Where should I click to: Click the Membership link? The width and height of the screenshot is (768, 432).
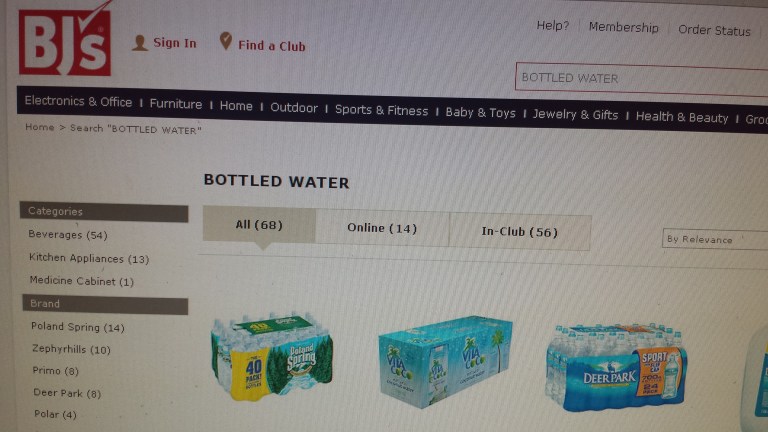[x=624, y=27]
